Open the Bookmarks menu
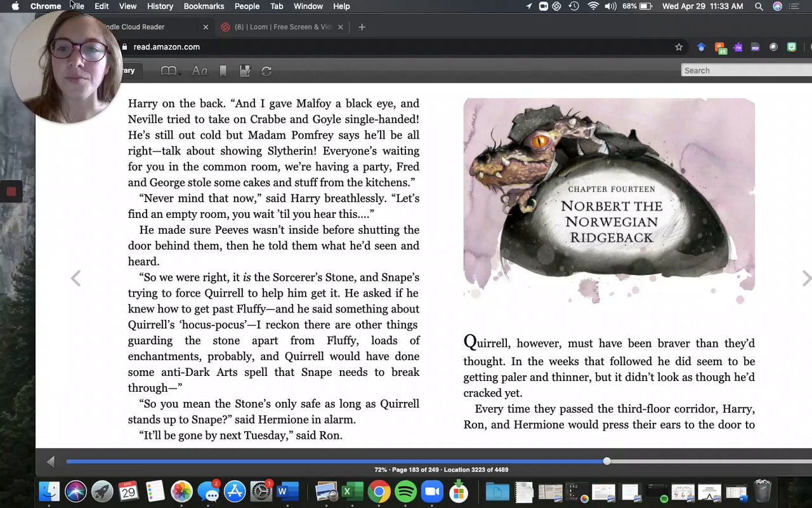Screen dimensions: 812x508 point(204,6)
